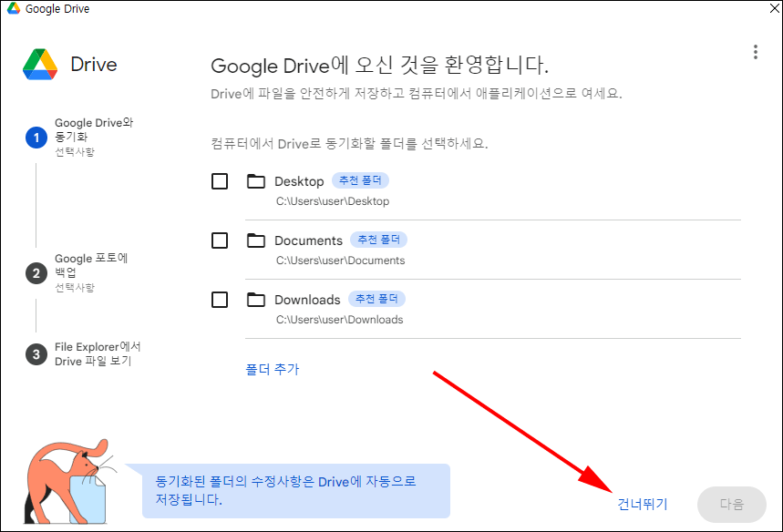
Task: Check the Desktop folder checkbox
Action: click(220, 181)
